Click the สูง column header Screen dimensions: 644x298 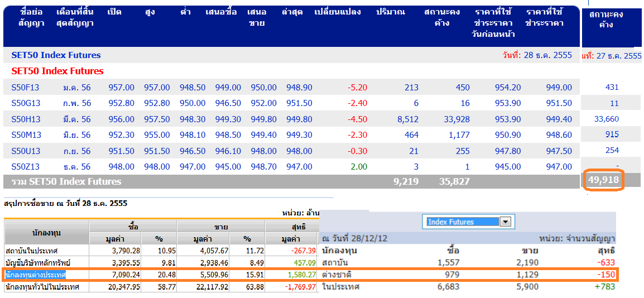click(x=150, y=12)
